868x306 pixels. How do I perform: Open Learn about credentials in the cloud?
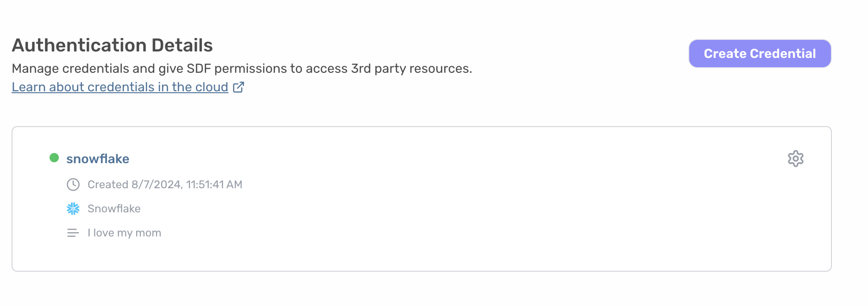pos(120,87)
